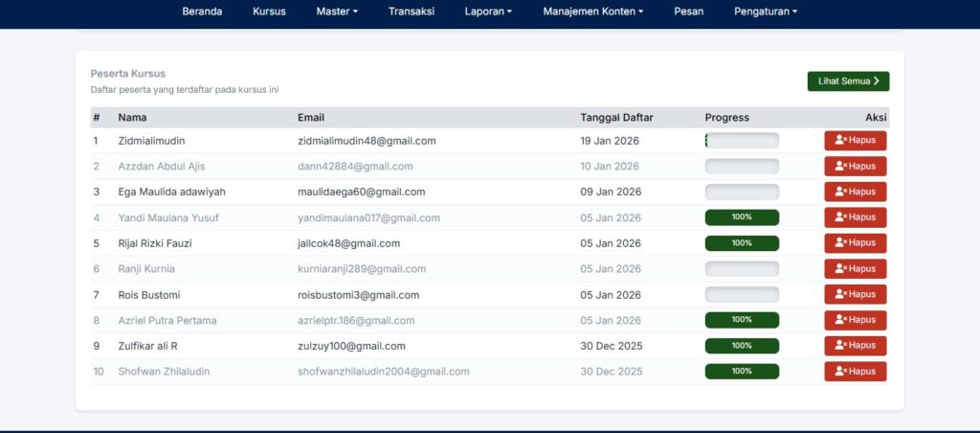Remove Azriel Putra Pertama via Hapus
This screenshot has height=433, width=980.
[x=855, y=320]
